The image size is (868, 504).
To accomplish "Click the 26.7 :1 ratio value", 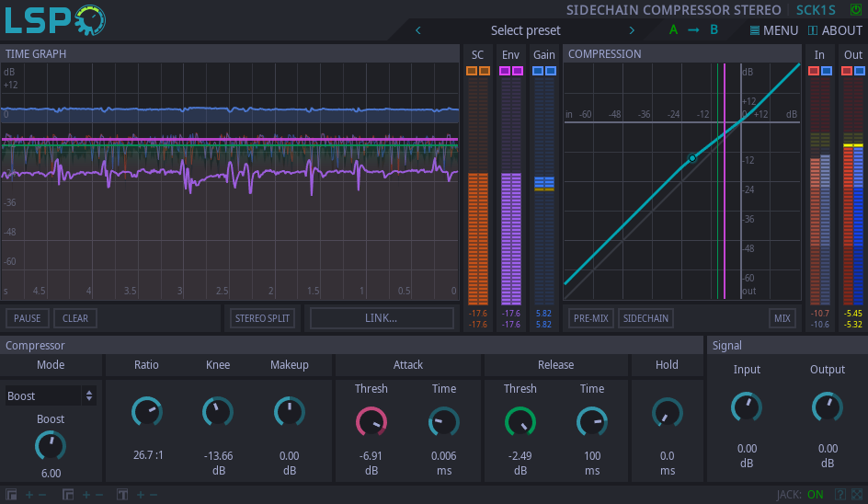I will (148, 455).
